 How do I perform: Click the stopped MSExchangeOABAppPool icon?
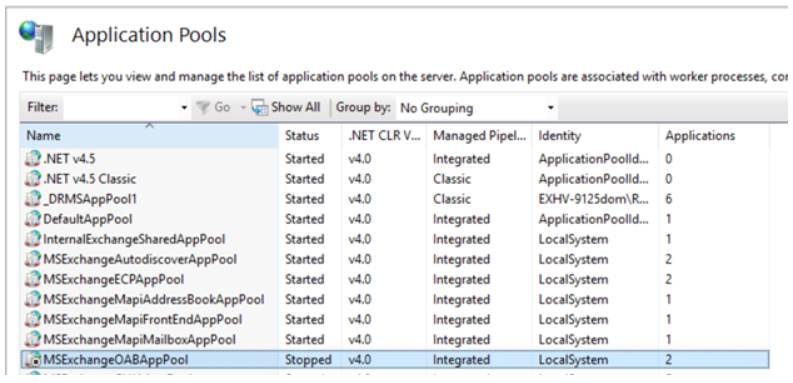click(x=33, y=360)
